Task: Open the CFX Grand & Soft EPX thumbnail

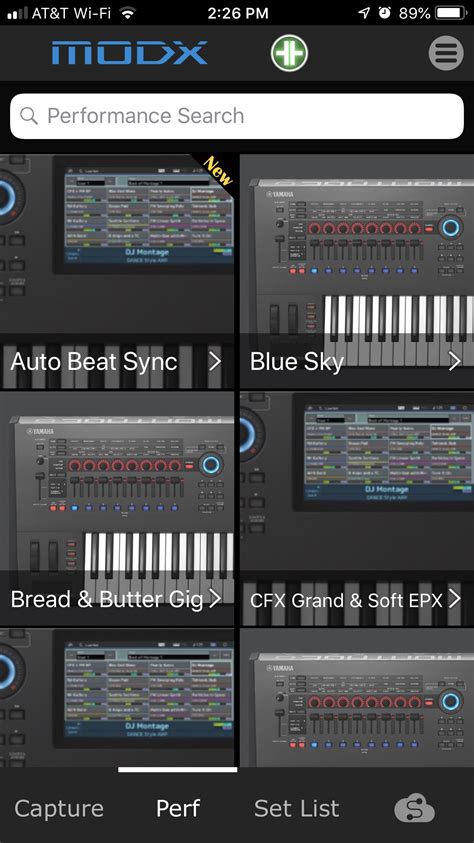Action: (x=357, y=509)
